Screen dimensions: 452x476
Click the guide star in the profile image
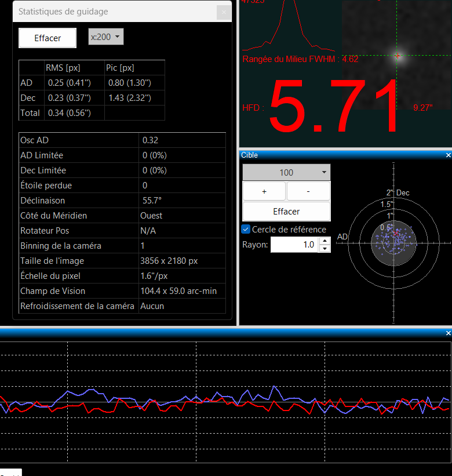point(398,56)
